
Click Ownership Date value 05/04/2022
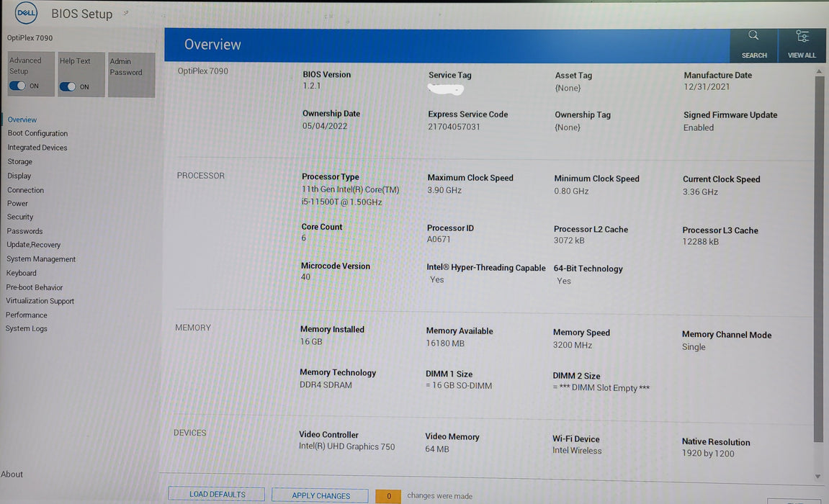tap(325, 126)
